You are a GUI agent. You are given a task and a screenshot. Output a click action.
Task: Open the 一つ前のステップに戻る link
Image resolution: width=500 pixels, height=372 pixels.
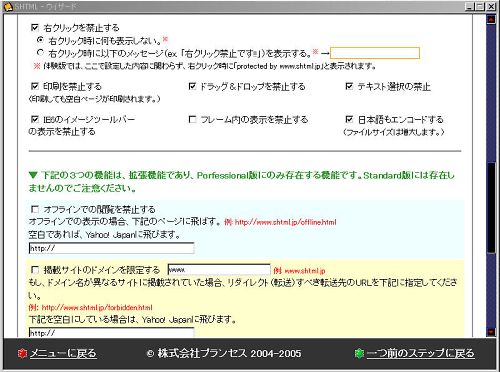(421, 353)
